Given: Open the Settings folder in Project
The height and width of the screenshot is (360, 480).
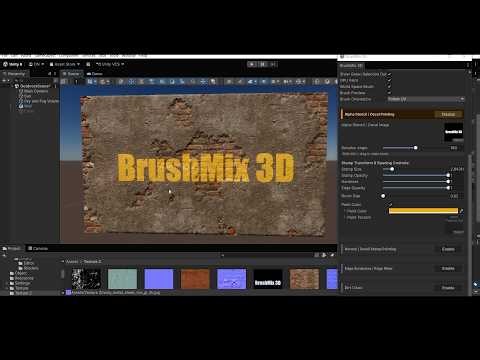Looking at the screenshot, I should coord(20,283).
